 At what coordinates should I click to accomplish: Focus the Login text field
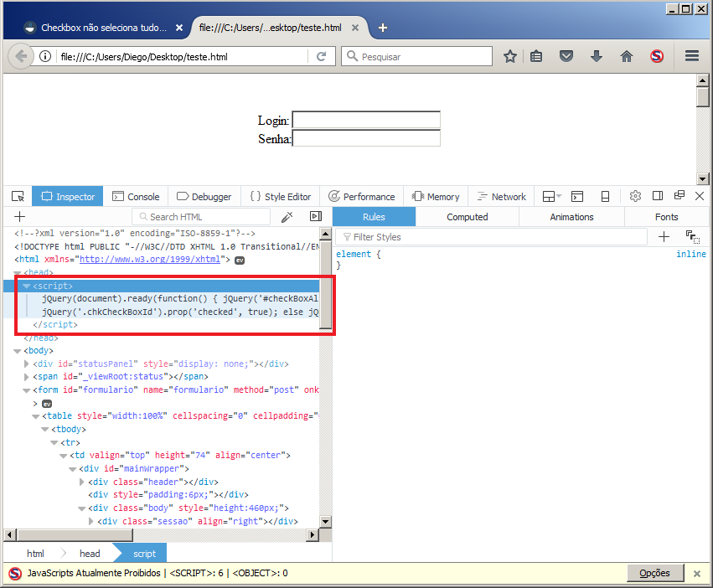tap(366, 120)
